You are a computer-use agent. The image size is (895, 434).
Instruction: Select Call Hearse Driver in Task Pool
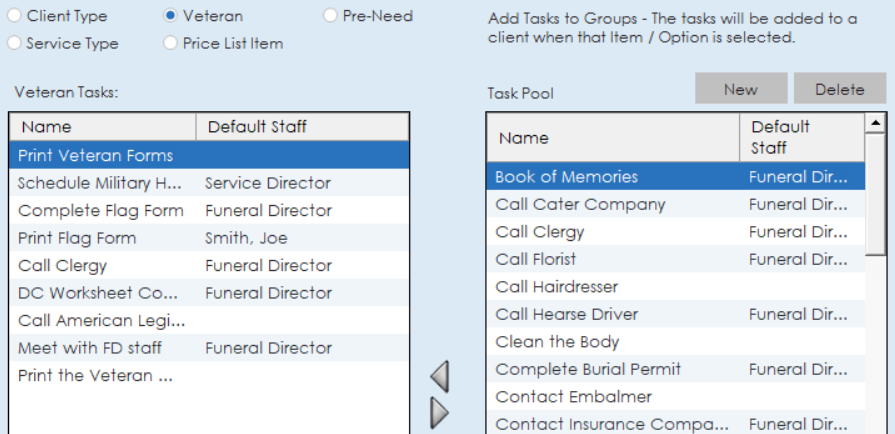pyautogui.click(x=676, y=314)
